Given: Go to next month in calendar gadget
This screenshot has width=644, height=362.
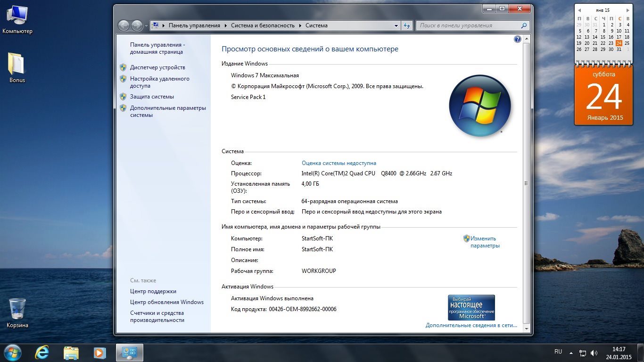Looking at the screenshot, I should point(627,10).
